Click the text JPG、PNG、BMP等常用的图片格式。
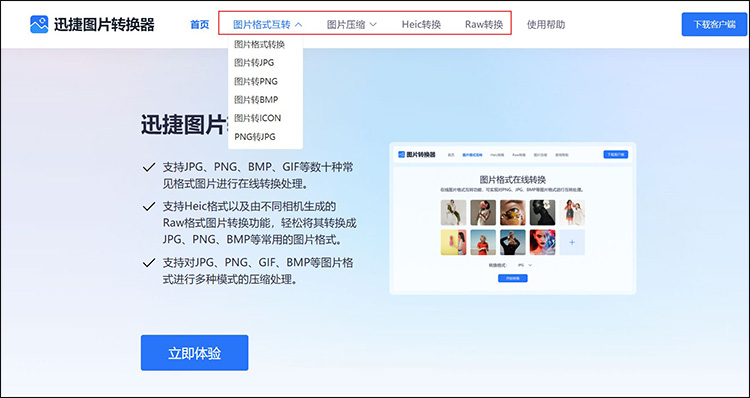This screenshot has width=750, height=398. click(254, 240)
